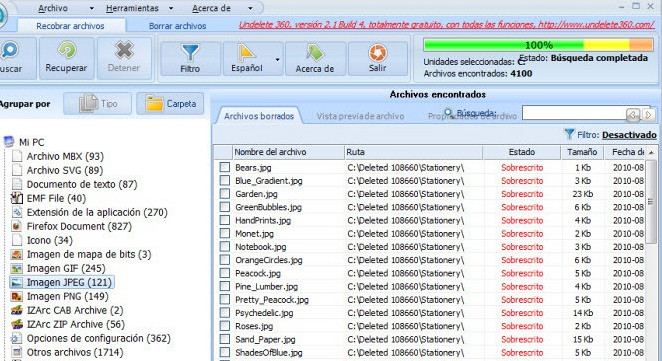The image size is (662, 361).
Task: Check the Blue_Gradient.jpg checkbox
Action: click(x=225, y=181)
